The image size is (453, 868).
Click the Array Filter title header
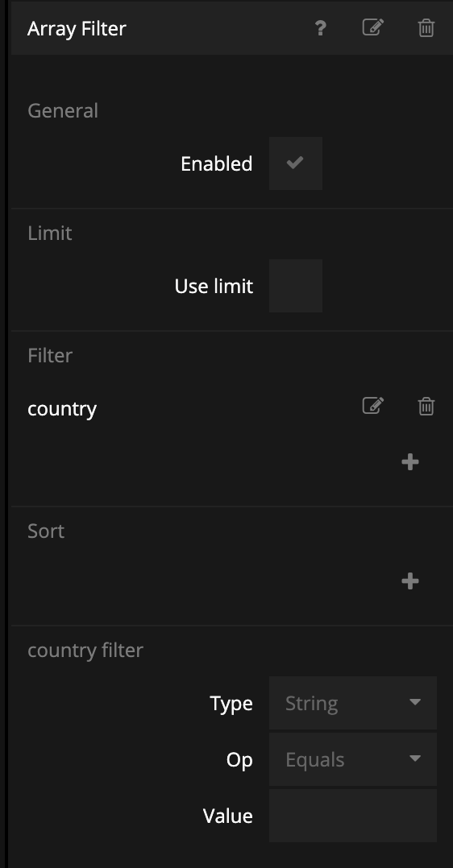click(x=77, y=29)
